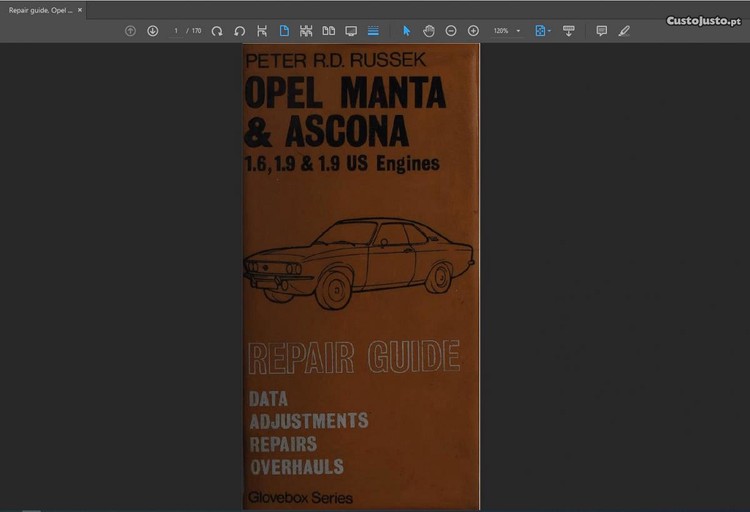Rotate page counterclockwise
The width and height of the screenshot is (750, 512).
(239, 31)
